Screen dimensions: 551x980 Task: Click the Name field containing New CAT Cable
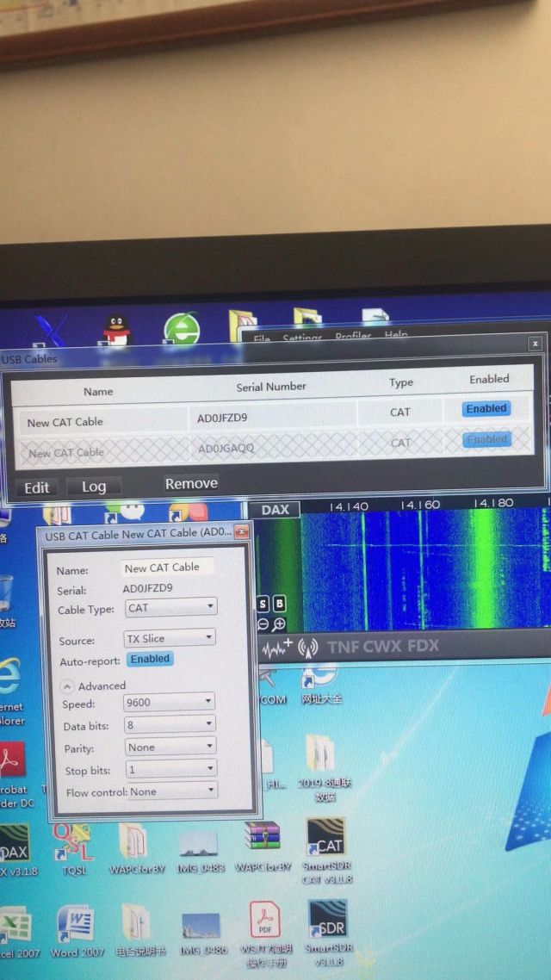[x=167, y=568]
